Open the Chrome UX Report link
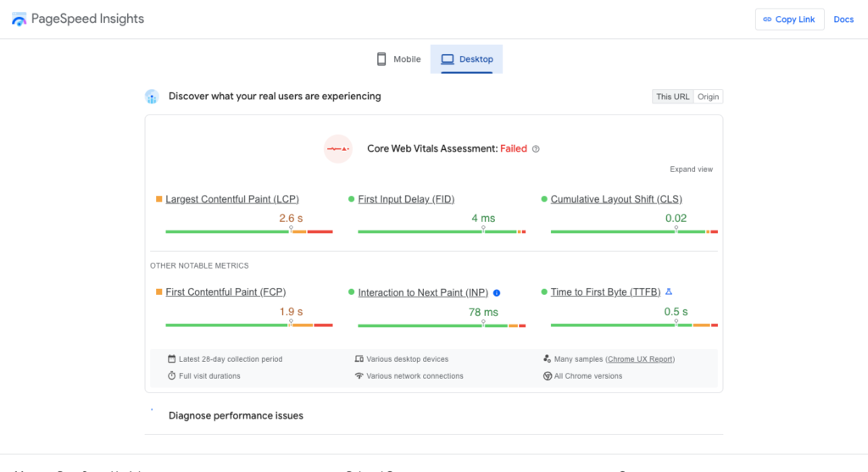This screenshot has height=472, width=868. pos(640,359)
